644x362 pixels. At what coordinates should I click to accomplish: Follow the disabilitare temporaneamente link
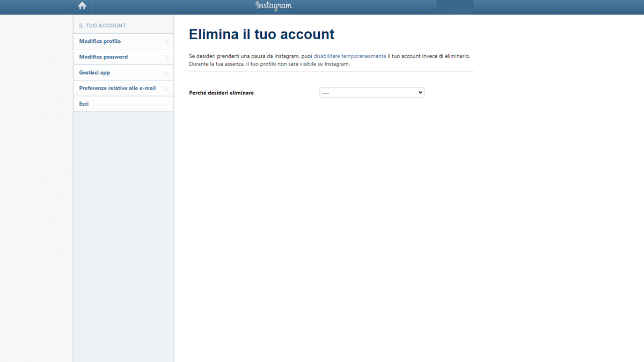point(350,56)
